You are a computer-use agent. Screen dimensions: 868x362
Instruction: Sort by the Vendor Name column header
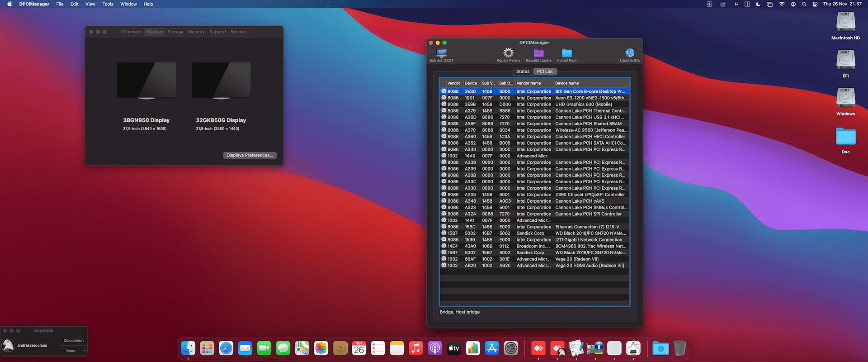click(x=528, y=83)
